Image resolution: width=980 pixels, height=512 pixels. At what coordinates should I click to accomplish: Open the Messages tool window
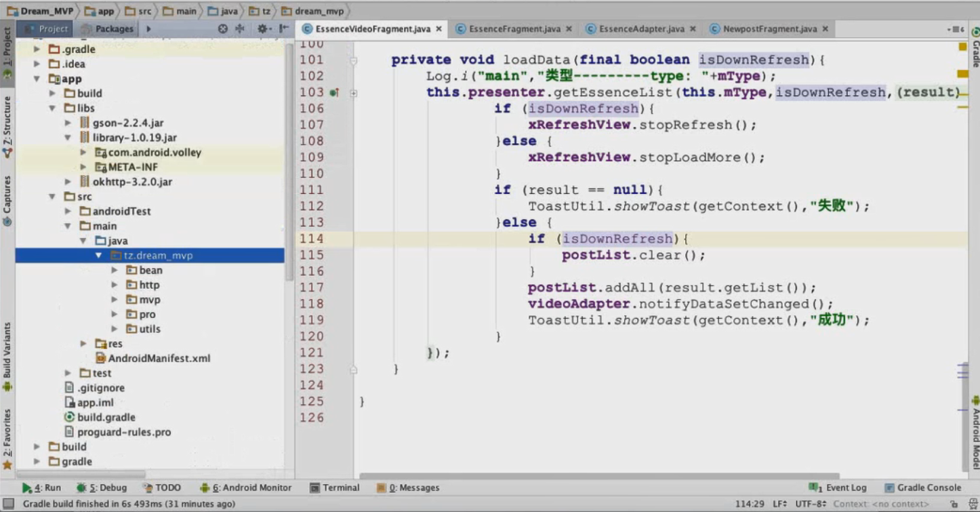pos(409,488)
